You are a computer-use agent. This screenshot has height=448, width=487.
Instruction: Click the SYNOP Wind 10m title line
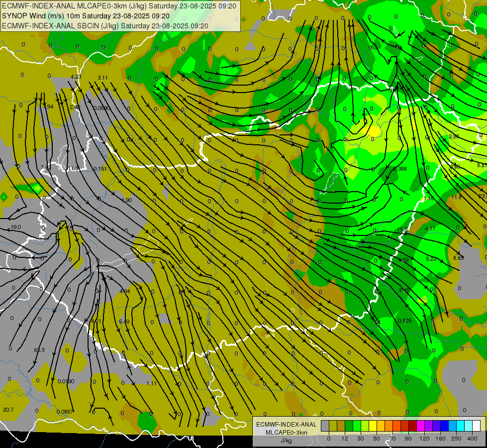pos(86,16)
